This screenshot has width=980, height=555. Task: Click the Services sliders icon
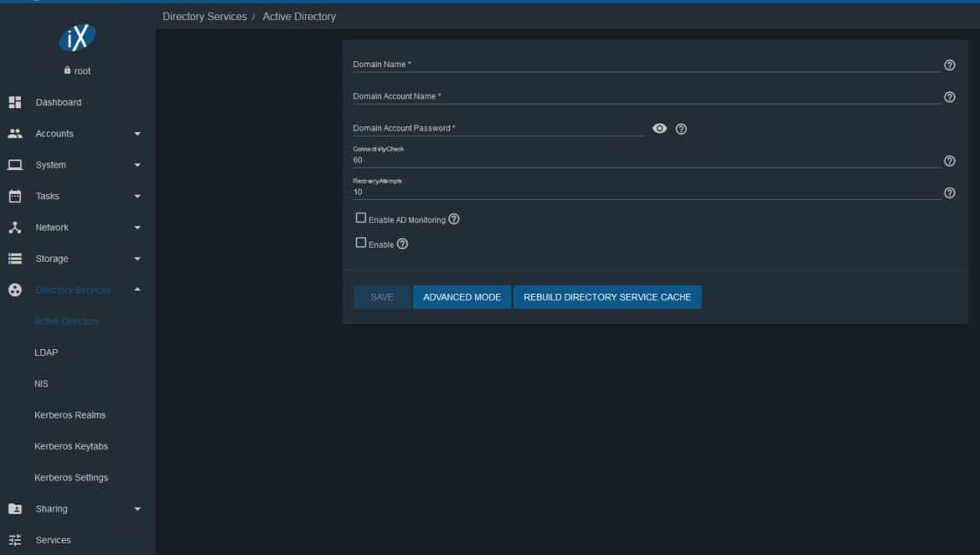(15, 540)
